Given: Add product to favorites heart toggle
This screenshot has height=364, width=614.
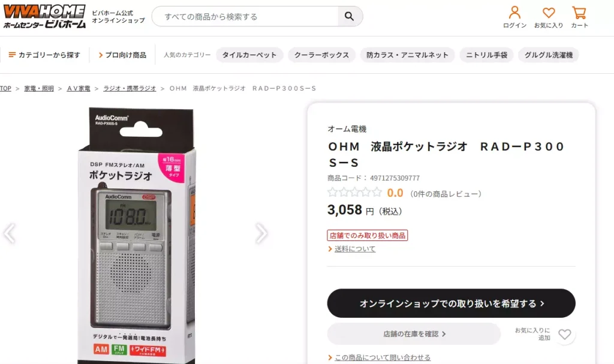Looking at the screenshot, I should click(564, 334).
